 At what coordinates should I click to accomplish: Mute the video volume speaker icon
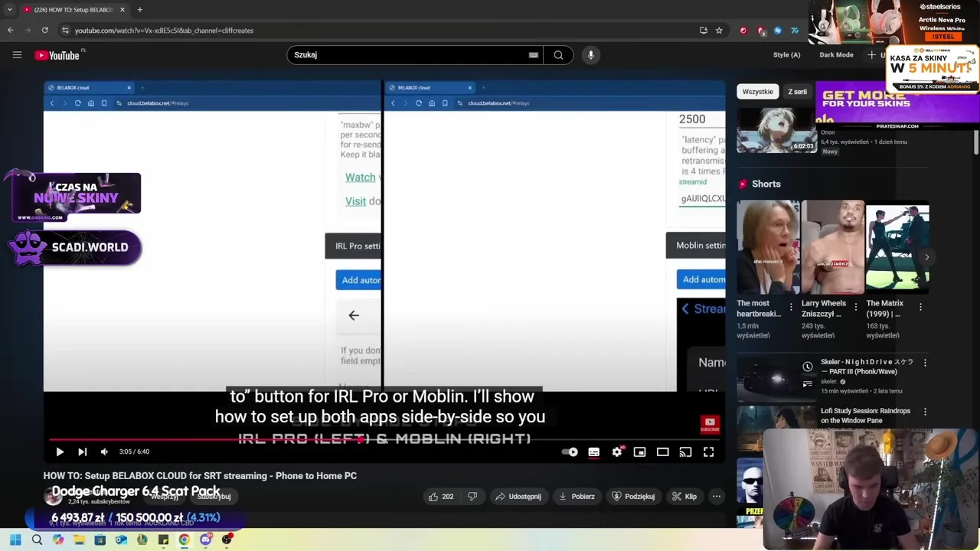pyautogui.click(x=105, y=452)
